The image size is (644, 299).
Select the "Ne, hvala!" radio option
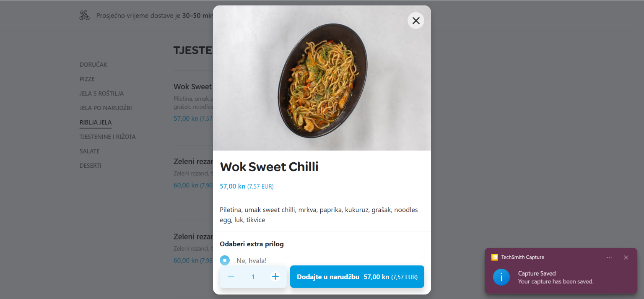[225, 260]
